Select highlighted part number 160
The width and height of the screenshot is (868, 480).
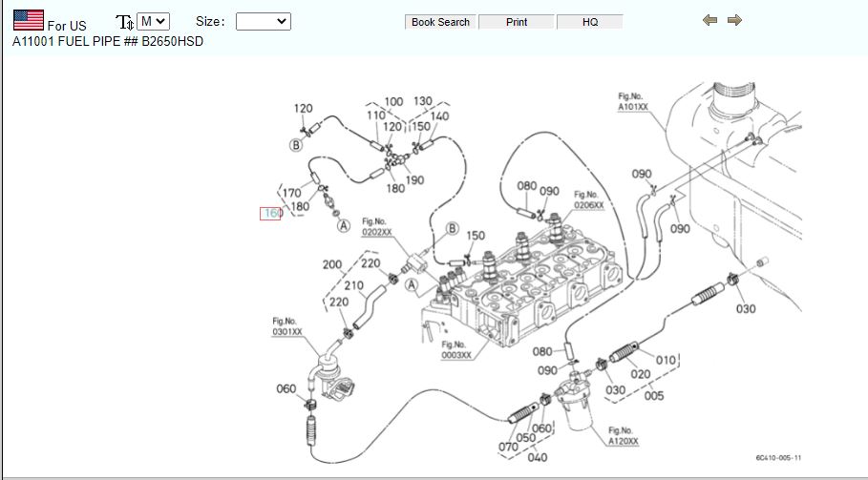pos(271,214)
